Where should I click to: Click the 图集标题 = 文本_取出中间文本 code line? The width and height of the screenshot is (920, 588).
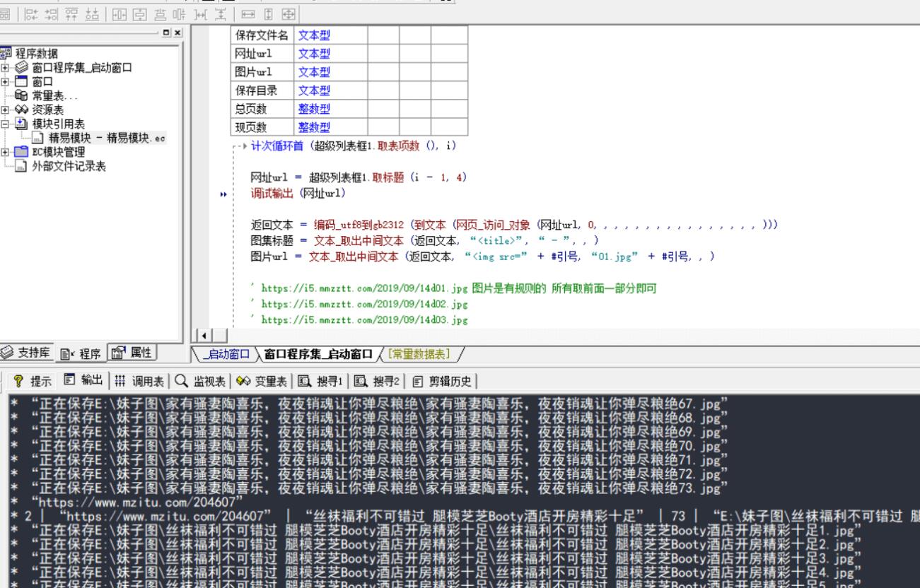click(424, 241)
